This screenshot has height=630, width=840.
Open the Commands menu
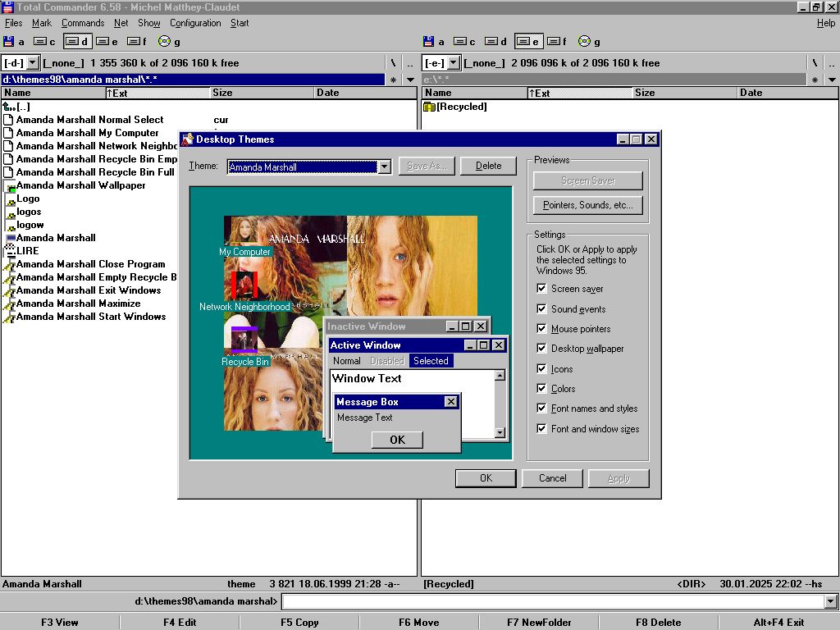click(83, 23)
